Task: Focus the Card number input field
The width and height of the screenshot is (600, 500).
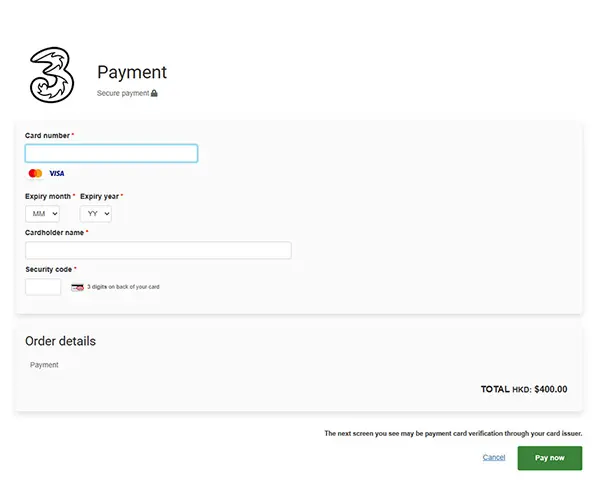Action: tap(111, 153)
